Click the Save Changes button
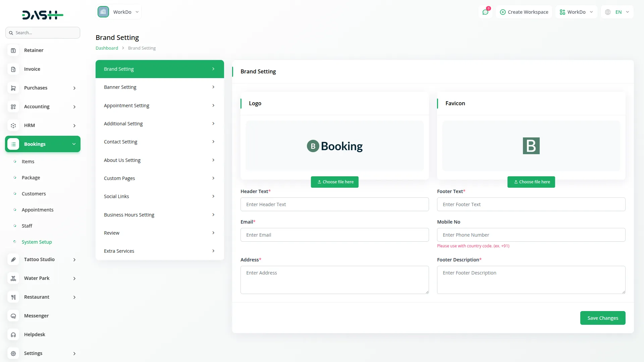Screen dimensions: 644x362 click(602, 318)
